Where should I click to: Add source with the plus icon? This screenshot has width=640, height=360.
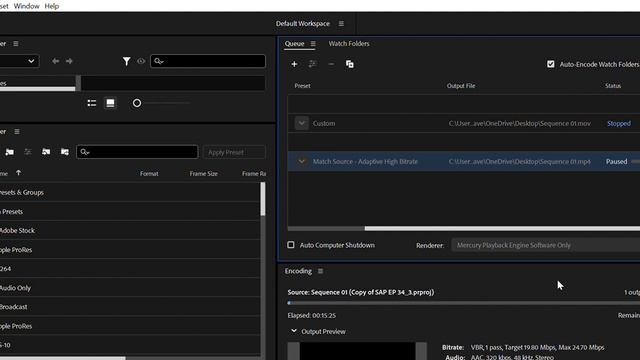294,64
